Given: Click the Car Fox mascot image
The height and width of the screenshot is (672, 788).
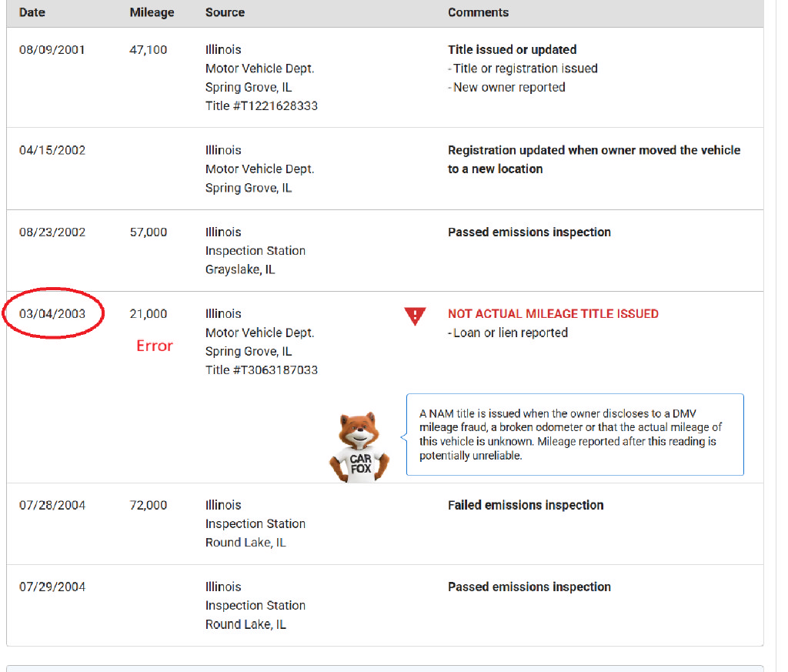Looking at the screenshot, I should point(359,447).
